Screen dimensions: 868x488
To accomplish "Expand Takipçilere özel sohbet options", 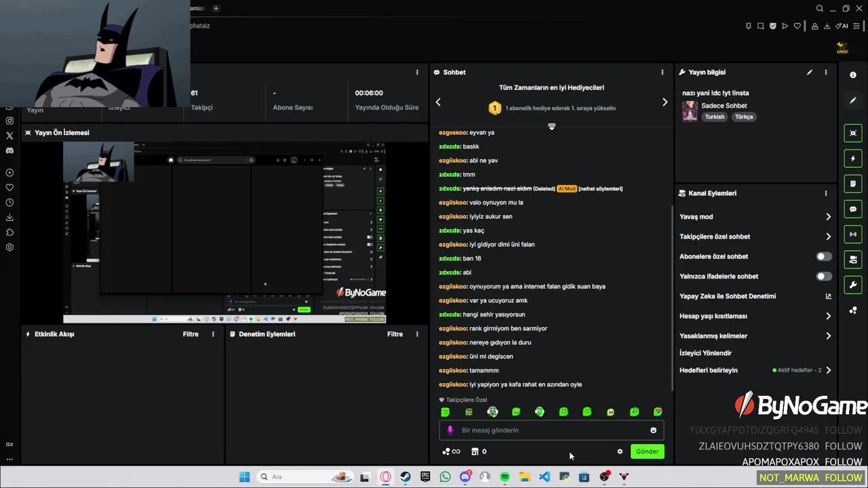I will pyautogui.click(x=828, y=237).
